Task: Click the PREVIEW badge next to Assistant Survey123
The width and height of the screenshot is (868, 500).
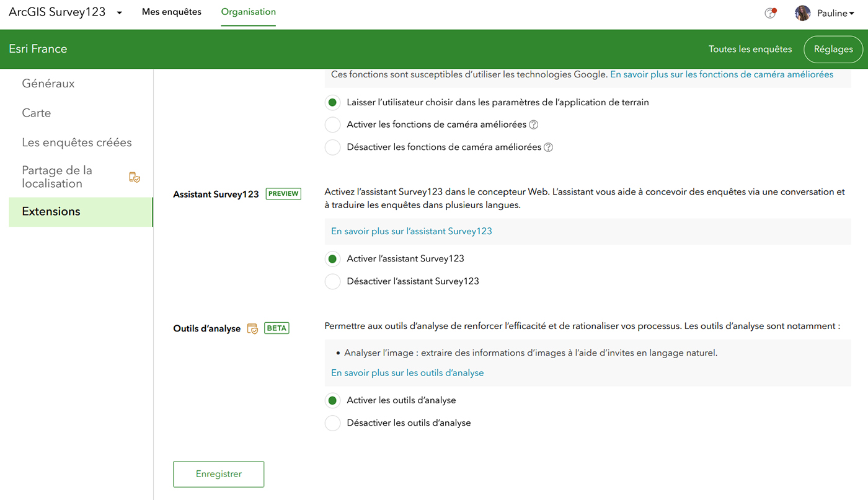Action: pos(283,193)
